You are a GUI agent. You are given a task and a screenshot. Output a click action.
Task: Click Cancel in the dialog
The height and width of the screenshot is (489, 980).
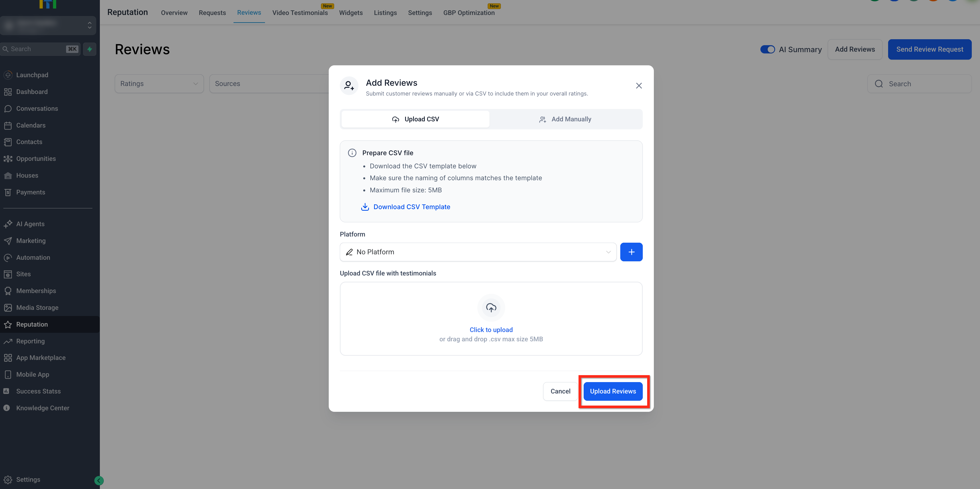coord(560,391)
